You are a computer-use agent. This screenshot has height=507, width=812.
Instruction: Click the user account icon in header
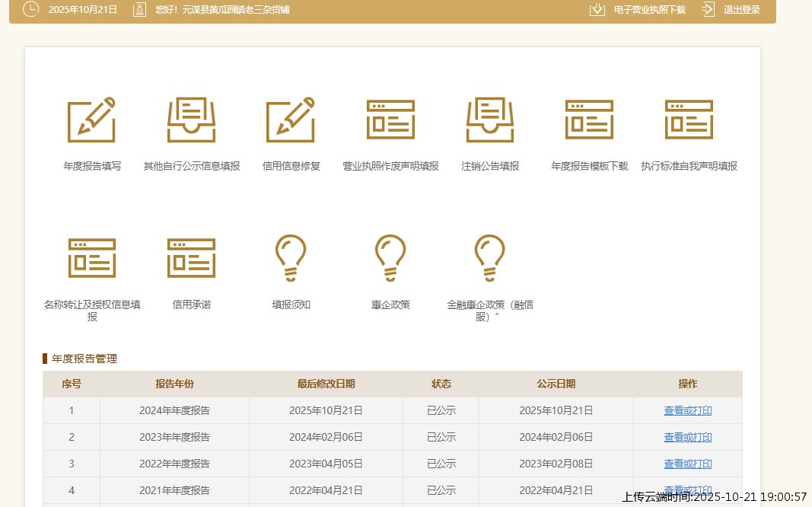pos(139,10)
